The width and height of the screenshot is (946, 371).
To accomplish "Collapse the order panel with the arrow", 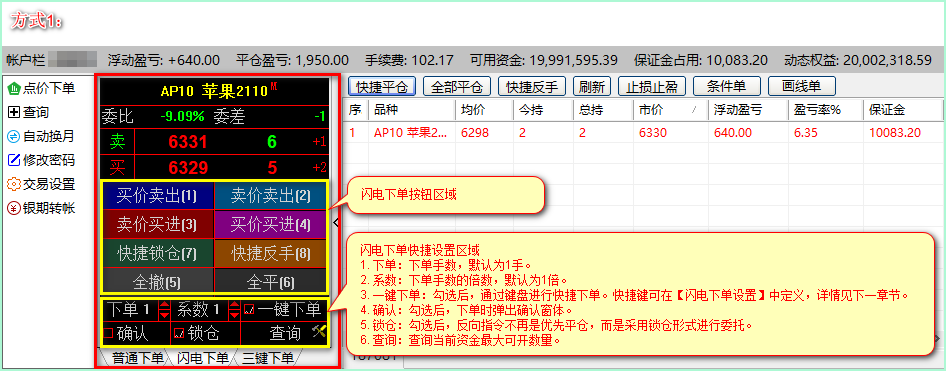I will [336, 223].
